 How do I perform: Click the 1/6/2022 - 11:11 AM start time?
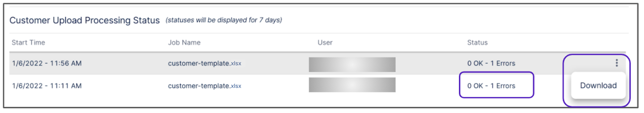(x=47, y=86)
